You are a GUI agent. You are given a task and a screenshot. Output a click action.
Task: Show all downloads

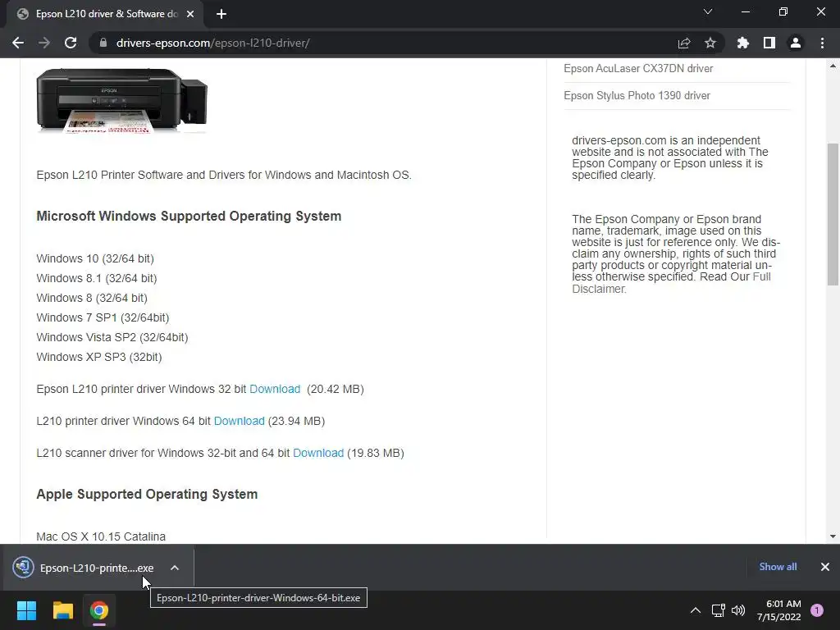click(x=778, y=567)
